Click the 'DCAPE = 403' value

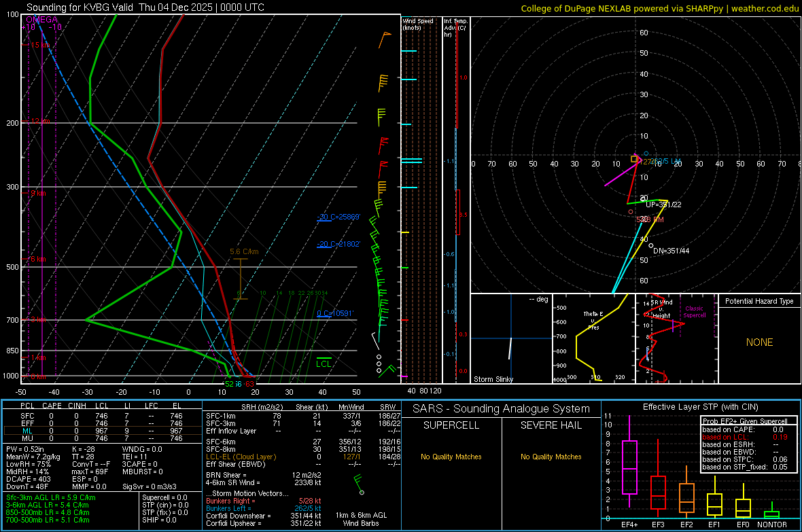tap(29, 479)
